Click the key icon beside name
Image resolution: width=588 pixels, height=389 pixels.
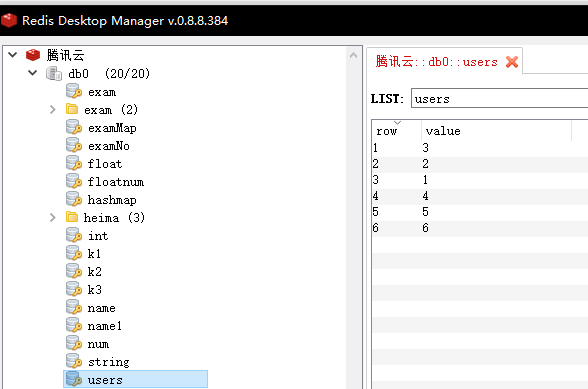74,307
